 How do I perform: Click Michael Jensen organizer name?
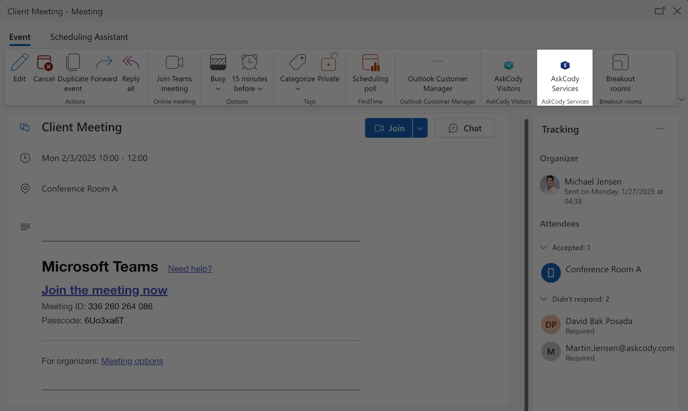[x=593, y=182]
